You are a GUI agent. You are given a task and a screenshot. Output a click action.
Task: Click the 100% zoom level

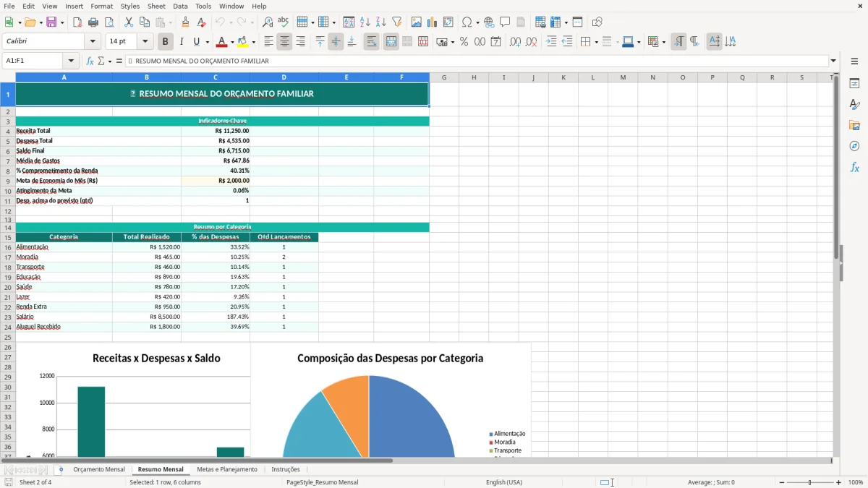pos(856,482)
